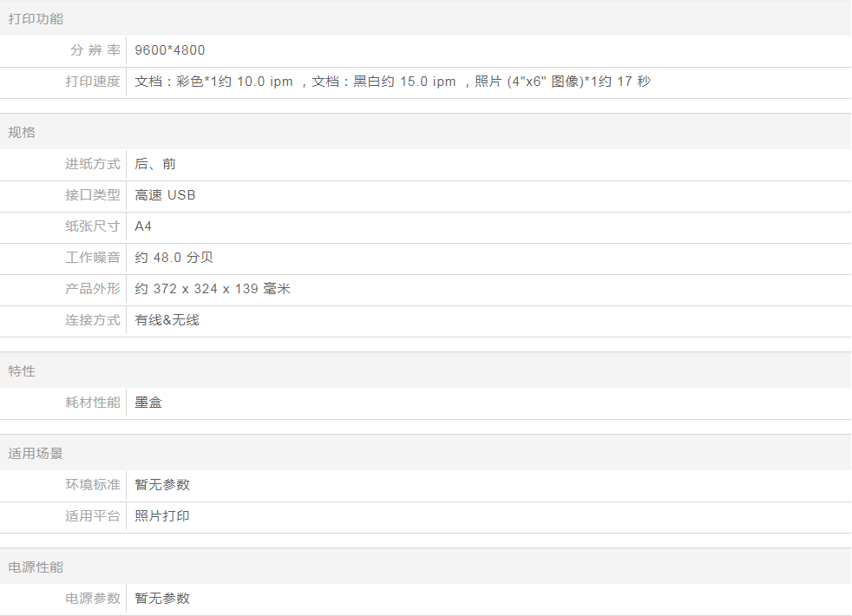Click the print speed description text
The height and width of the screenshot is (616, 852).
coord(392,82)
